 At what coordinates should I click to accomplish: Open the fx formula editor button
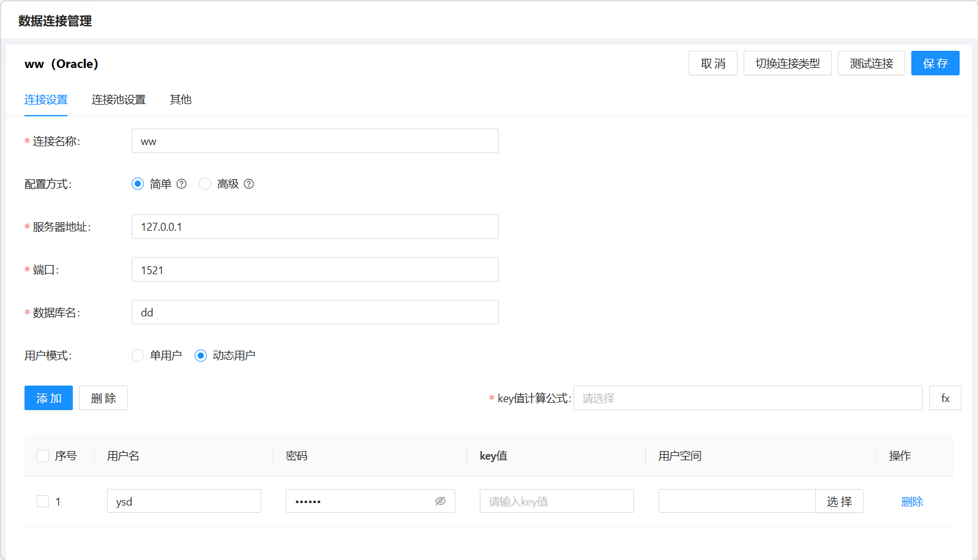click(944, 398)
